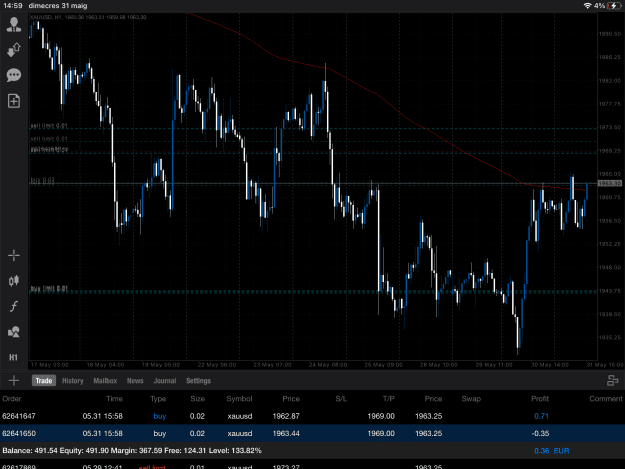Open the Journal tab

click(165, 381)
